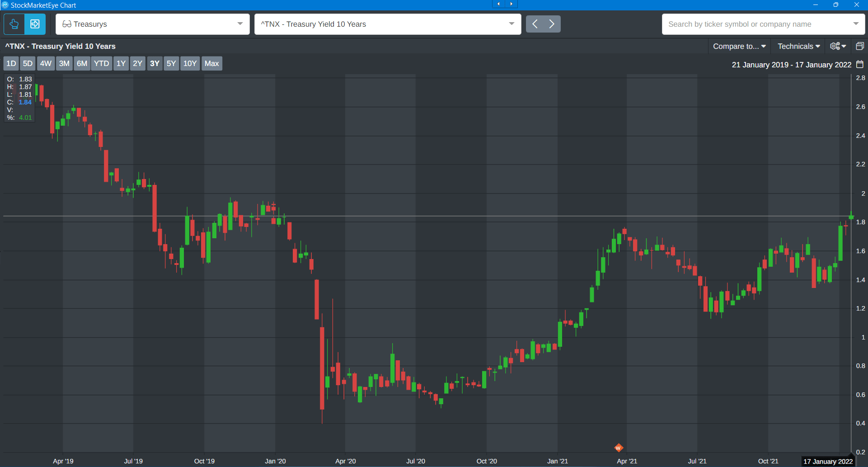Click the date range text label
Image resolution: width=868 pixels, height=467 pixels.
pos(791,65)
